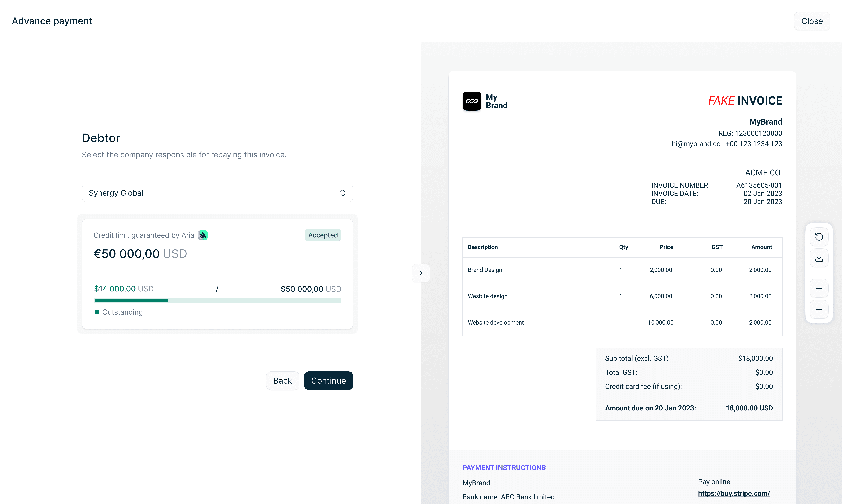This screenshot has width=842, height=504.
Task: Click the outstanding credit progress bar
Action: [217, 301]
